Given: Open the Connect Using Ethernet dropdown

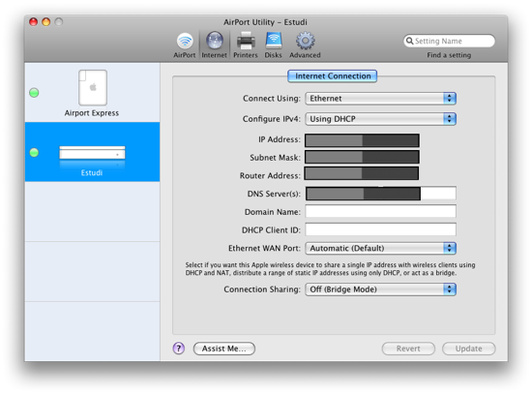Looking at the screenshot, I should [381, 99].
